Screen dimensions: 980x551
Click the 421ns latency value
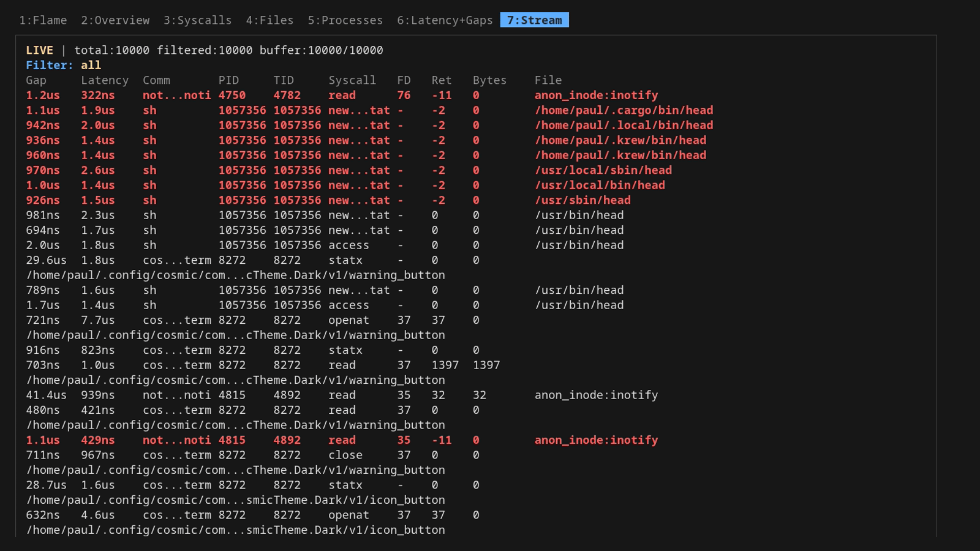pos(98,410)
